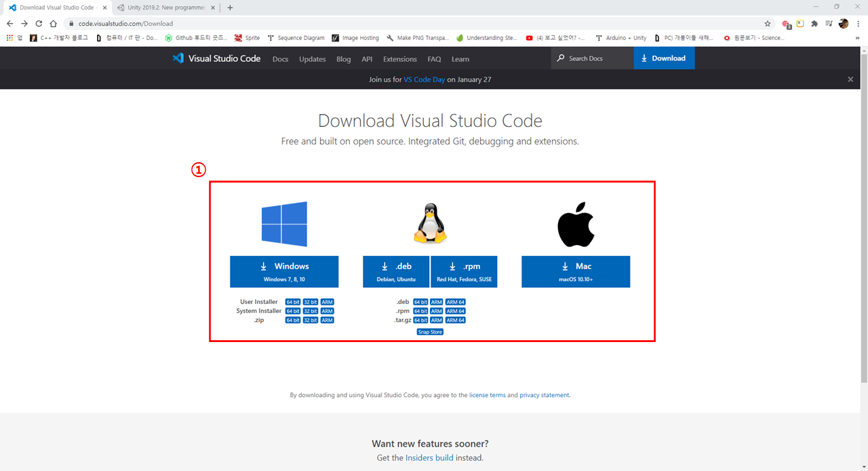Viewport: 868px width, 471px height.
Task: Download the Windows User Installer ARM
Action: 328,302
